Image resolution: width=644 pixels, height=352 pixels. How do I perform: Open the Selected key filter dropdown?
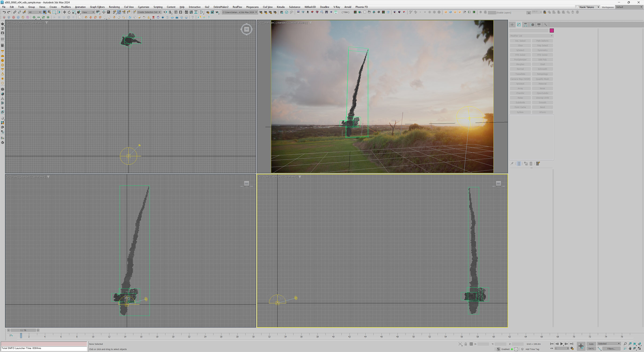point(609,344)
